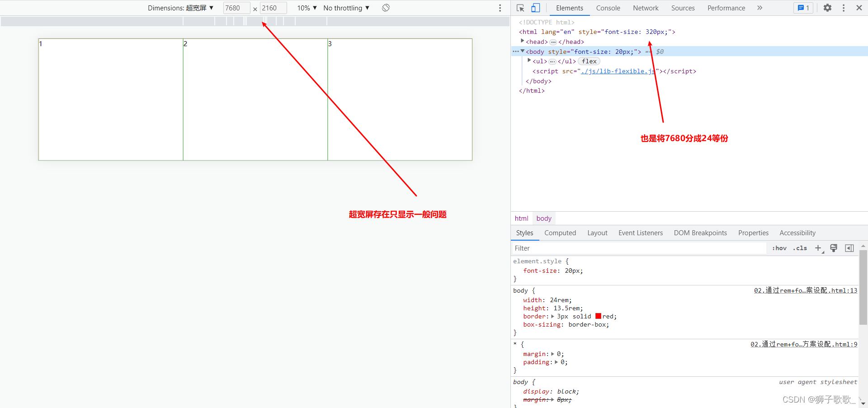
Task: Open the No throttling dropdown
Action: click(x=346, y=8)
